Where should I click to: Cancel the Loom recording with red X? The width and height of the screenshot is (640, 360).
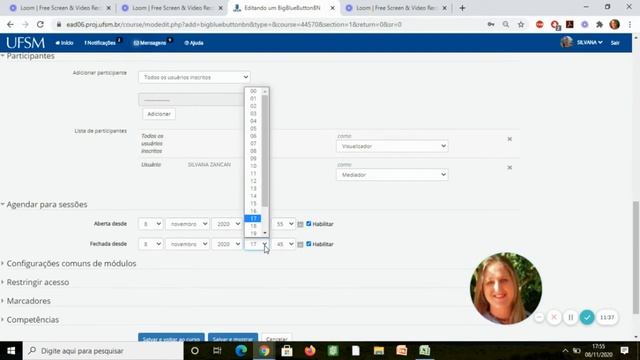pos(554,317)
